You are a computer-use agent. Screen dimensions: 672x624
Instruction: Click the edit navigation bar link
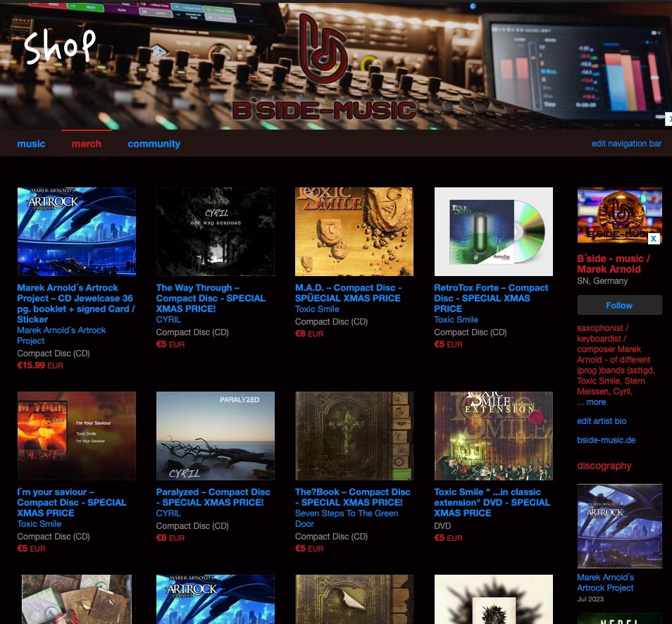626,144
